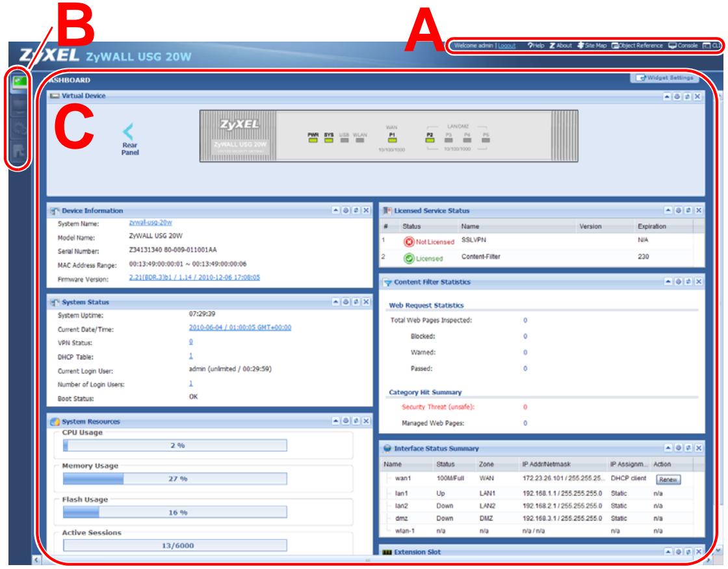Open the VPN Status count link
728x569 pixels.
coord(191,342)
